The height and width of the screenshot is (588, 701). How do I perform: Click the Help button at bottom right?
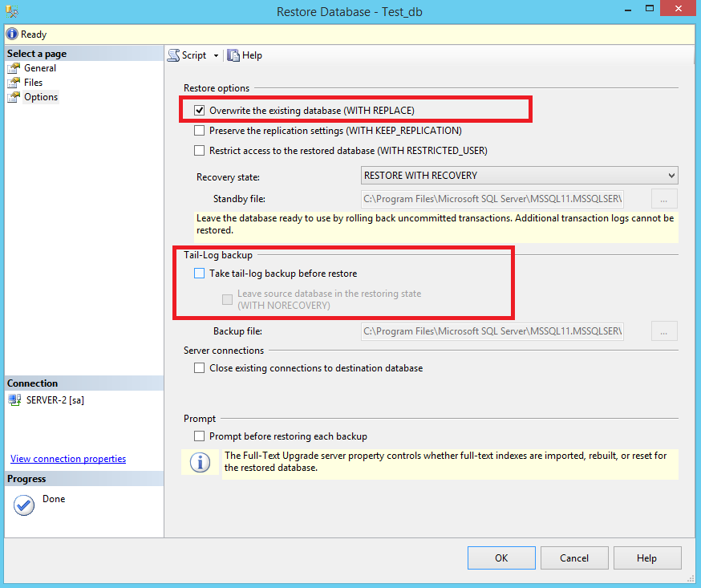646,558
